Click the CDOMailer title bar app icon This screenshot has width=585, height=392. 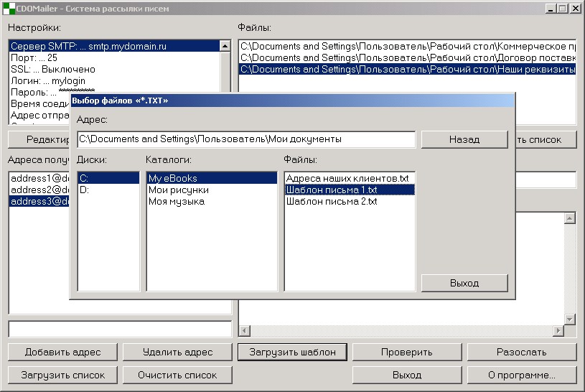pyautogui.click(x=9, y=8)
